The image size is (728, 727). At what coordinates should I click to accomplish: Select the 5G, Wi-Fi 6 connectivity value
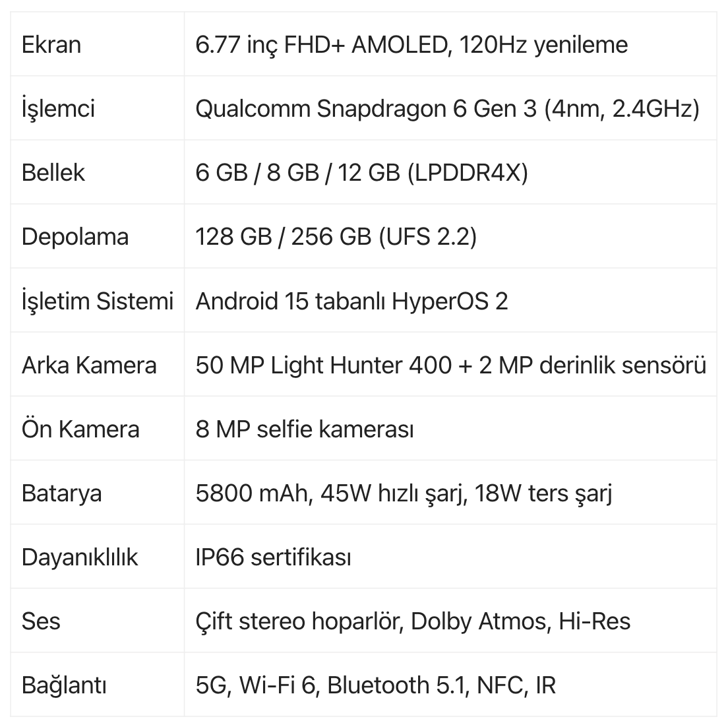coord(375,685)
